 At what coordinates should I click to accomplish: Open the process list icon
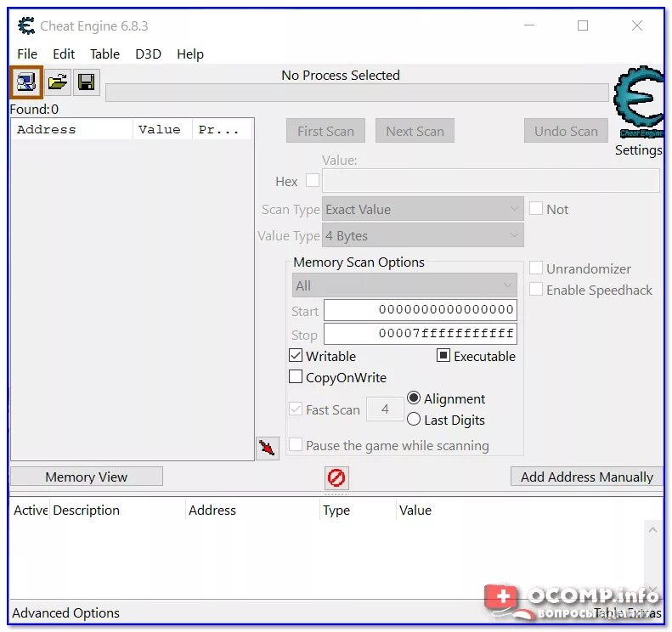pos(26,82)
